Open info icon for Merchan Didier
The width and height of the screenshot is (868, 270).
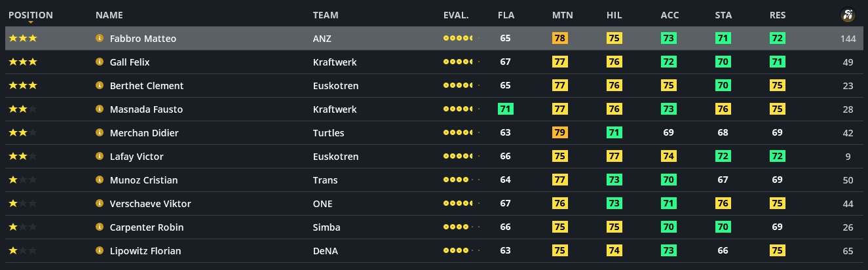coord(100,133)
